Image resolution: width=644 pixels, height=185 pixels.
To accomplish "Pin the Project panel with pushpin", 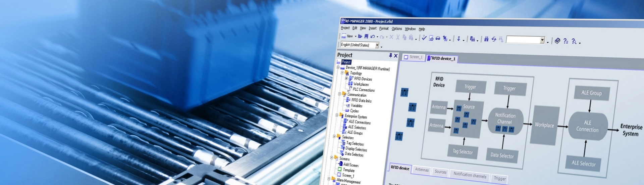I will [390, 55].
